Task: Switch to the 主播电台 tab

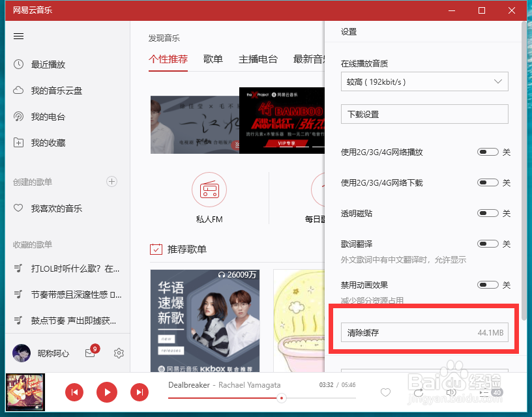Action: pos(258,59)
